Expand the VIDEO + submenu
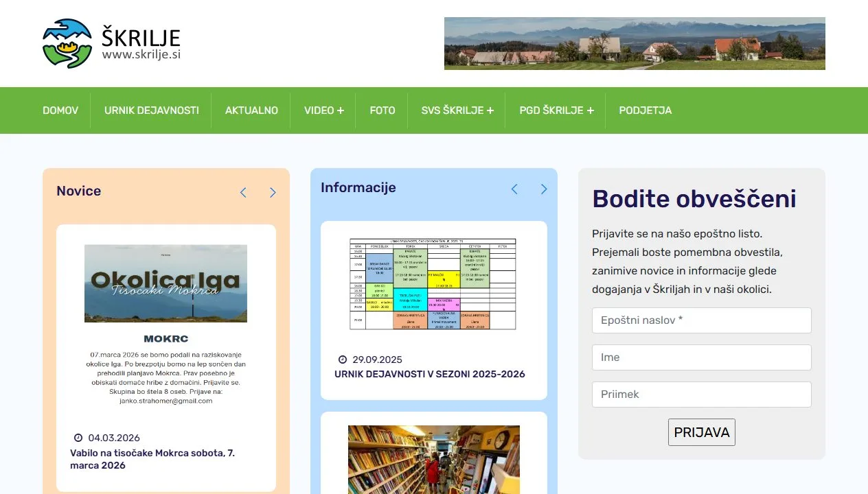Screen dimensions: 868x494 click(x=324, y=110)
